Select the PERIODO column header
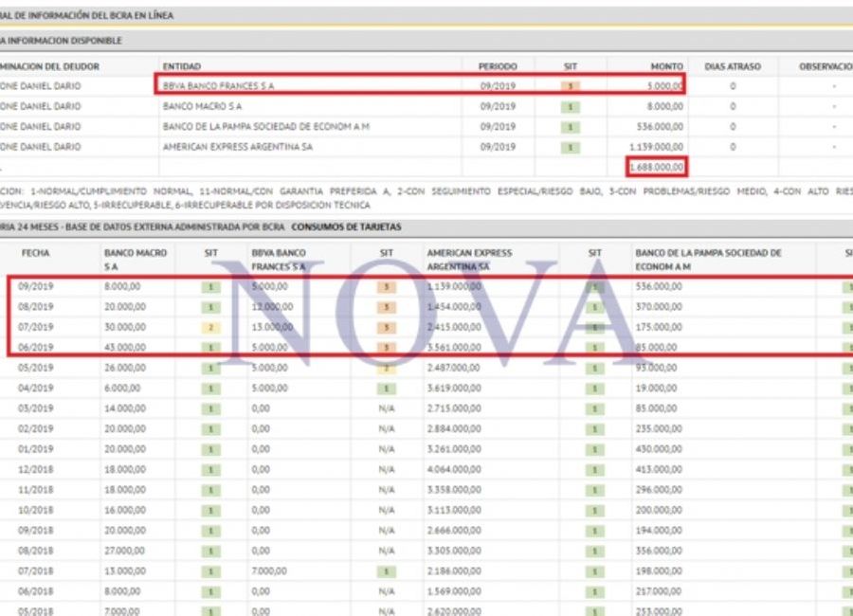 tap(498, 66)
